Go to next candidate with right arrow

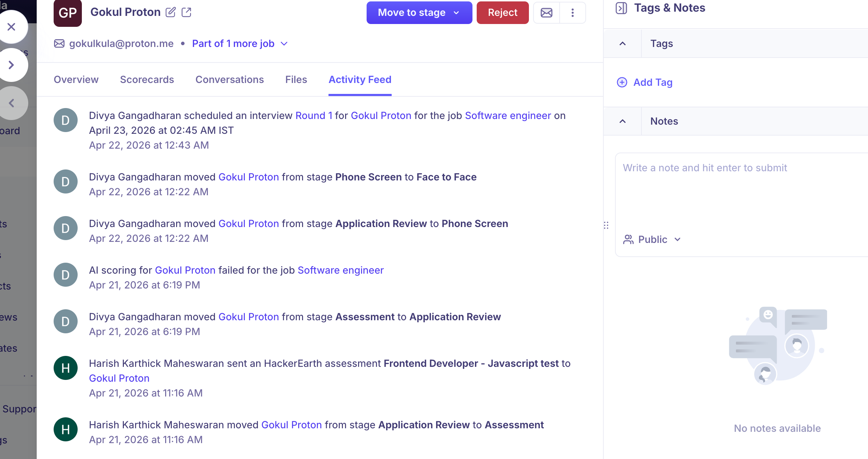coord(11,65)
